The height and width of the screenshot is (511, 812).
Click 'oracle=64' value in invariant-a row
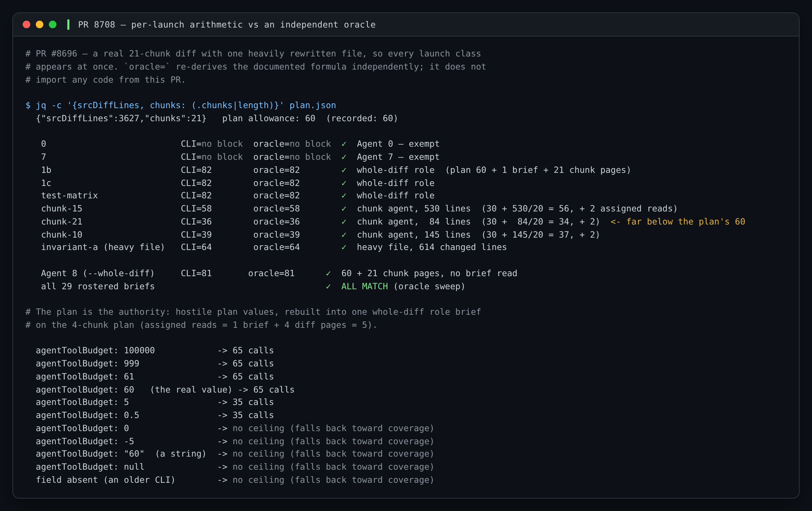276,247
